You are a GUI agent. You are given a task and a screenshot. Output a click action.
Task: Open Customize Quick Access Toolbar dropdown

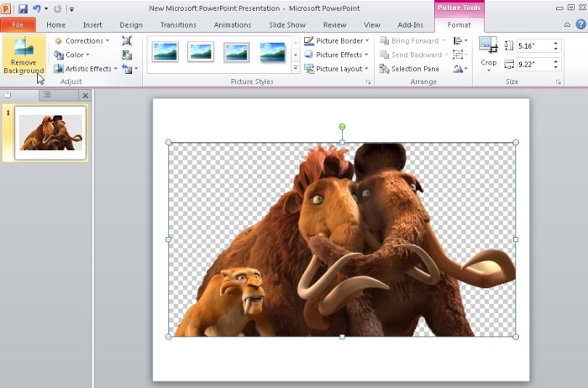pos(71,8)
